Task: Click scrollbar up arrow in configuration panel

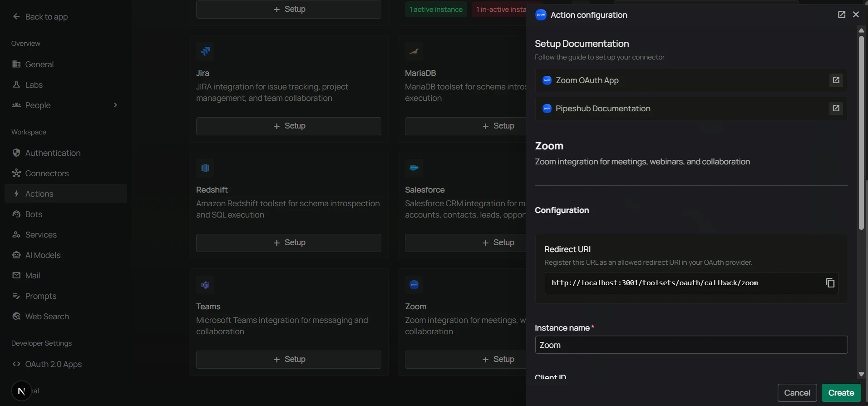Action: [x=861, y=30]
